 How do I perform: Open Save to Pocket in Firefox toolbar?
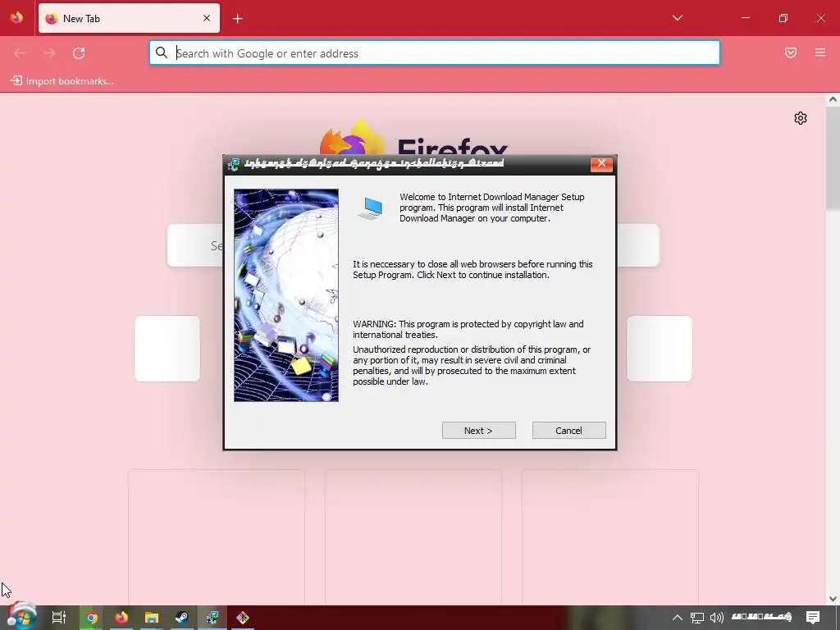click(x=791, y=52)
